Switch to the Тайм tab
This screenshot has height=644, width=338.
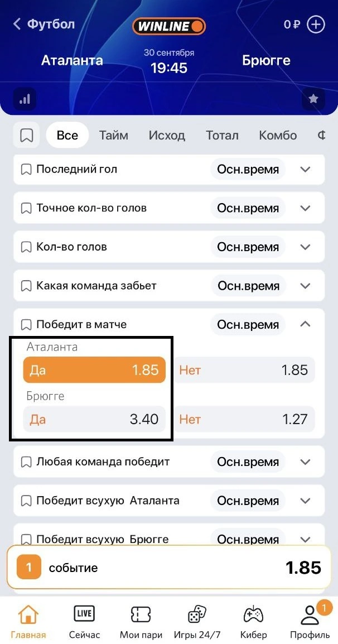pos(114,136)
